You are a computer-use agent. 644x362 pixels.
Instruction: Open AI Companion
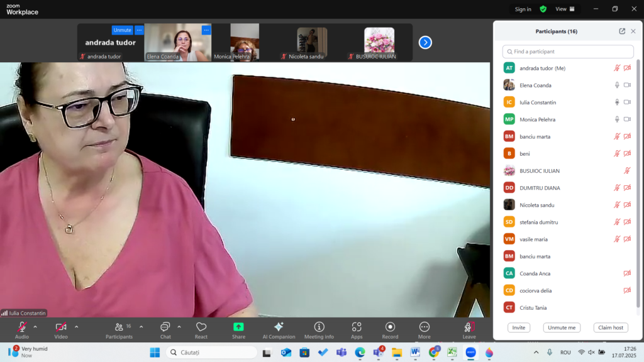(279, 329)
